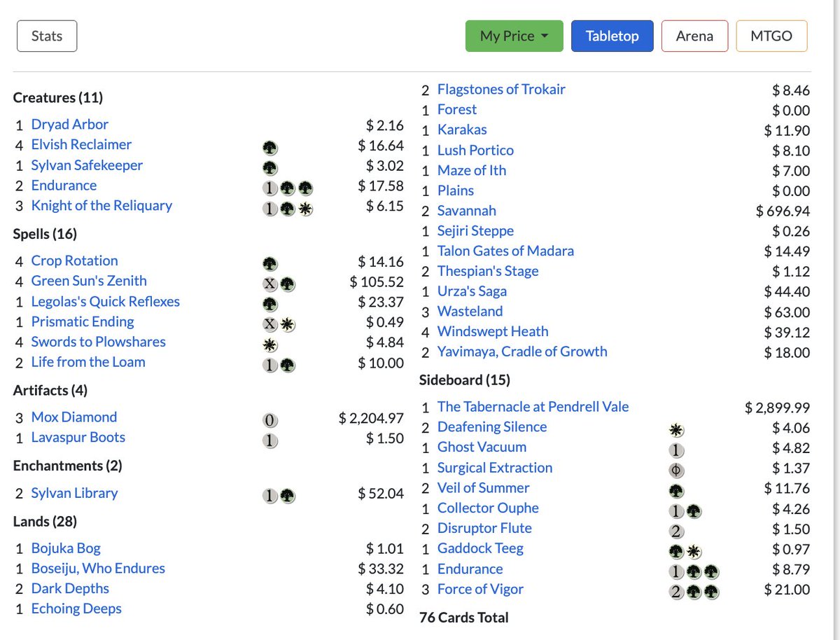Open the Mox Diamond card link

[x=74, y=417]
